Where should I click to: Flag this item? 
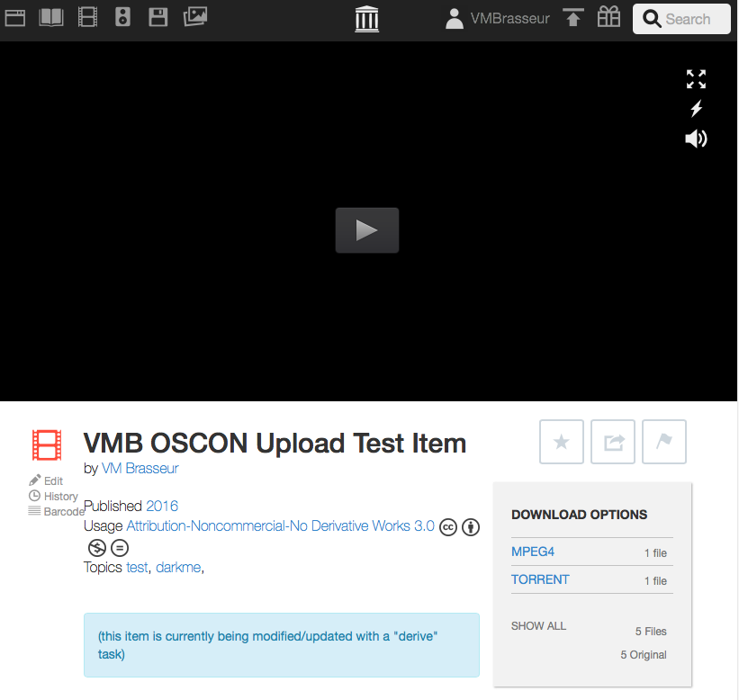664,442
